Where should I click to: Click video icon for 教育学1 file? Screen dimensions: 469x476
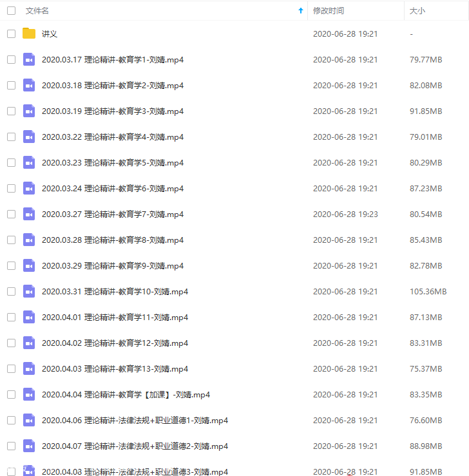pyautogui.click(x=29, y=59)
